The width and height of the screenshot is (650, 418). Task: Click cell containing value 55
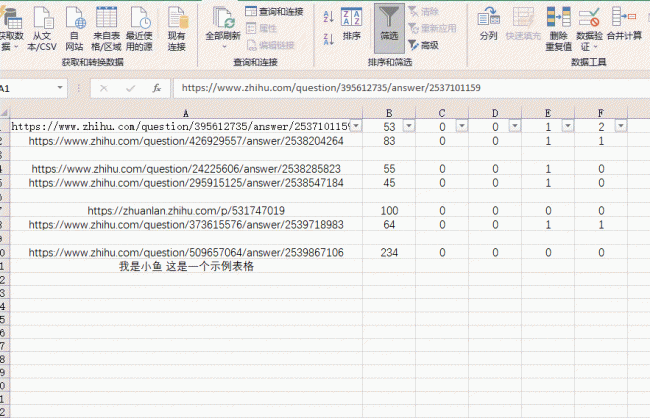click(389, 169)
